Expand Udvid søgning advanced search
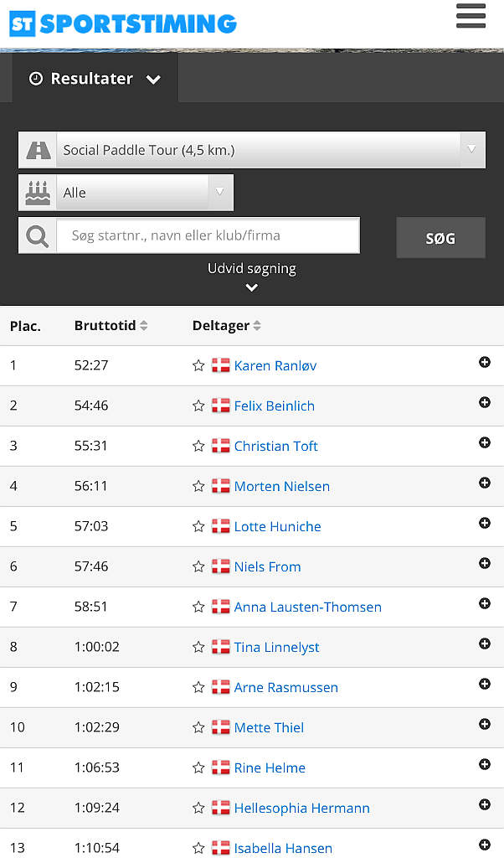 coord(252,276)
